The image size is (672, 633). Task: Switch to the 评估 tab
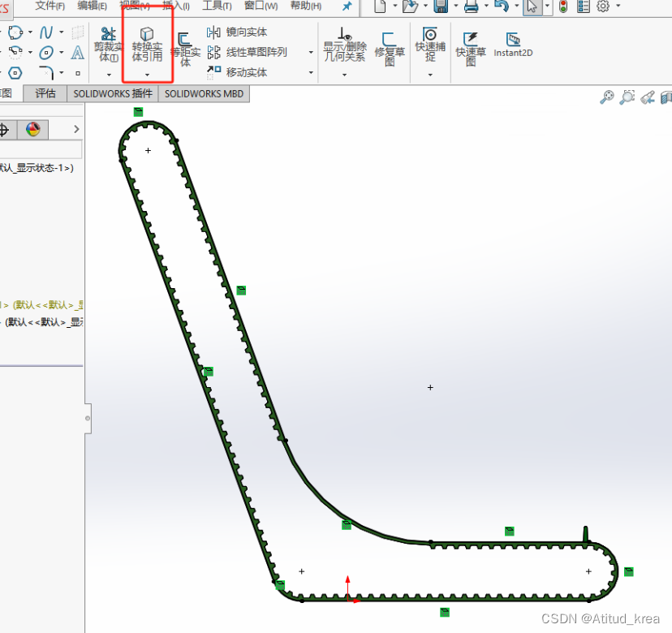pos(45,93)
